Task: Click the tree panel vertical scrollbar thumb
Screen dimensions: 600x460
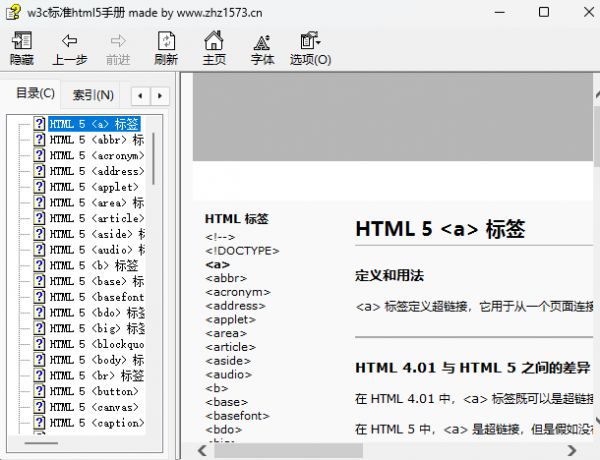Action: pyautogui.click(x=153, y=159)
